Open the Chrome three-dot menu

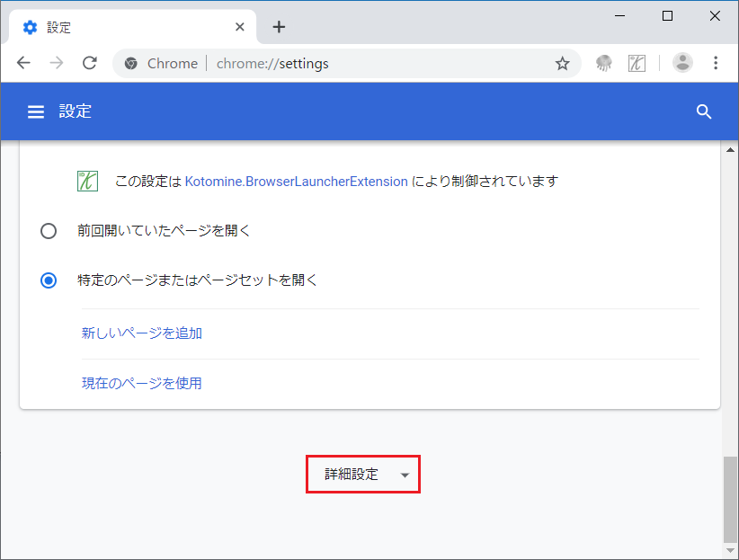click(x=716, y=63)
